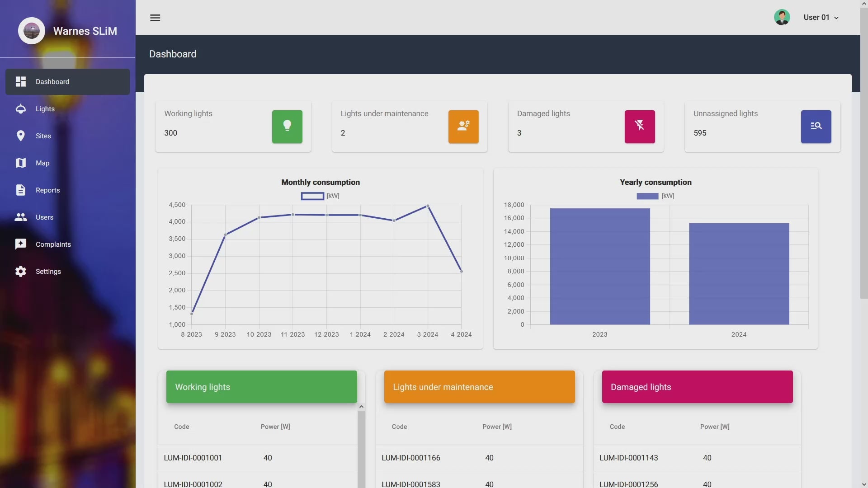Go to the Sites menu item
The height and width of the screenshot is (488, 868).
click(x=67, y=136)
